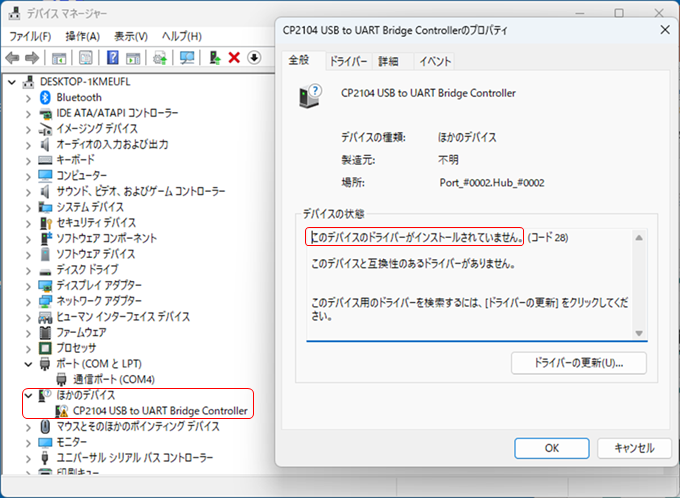Switch to the イベント tab
The height and width of the screenshot is (498, 680).
tap(435, 61)
